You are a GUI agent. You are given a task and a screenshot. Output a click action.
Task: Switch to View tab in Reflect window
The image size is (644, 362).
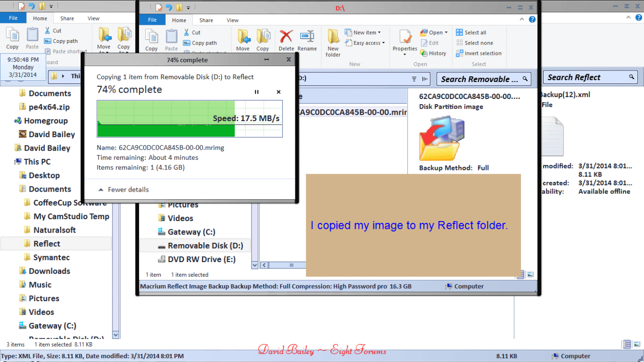point(94,18)
